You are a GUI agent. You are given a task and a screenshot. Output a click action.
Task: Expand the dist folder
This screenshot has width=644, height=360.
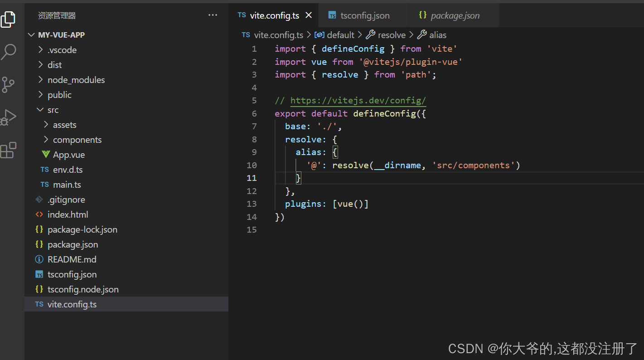tap(41, 65)
